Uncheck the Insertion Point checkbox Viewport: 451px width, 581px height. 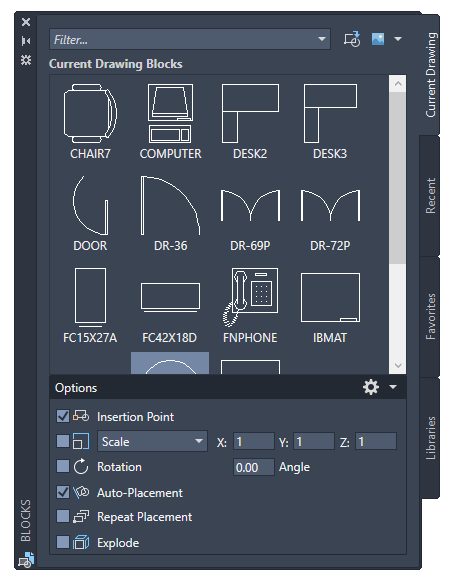(x=63, y=416)
